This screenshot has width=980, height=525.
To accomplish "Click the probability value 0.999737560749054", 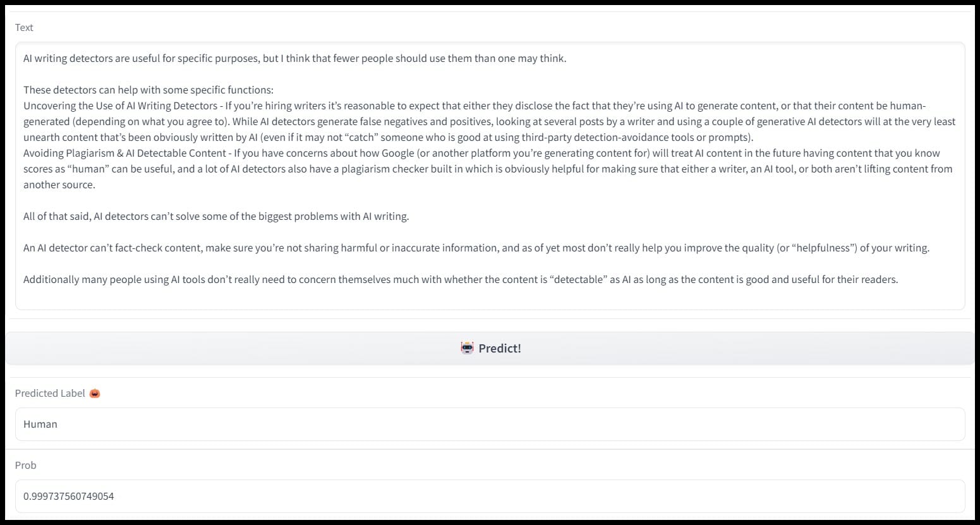I will click(69, 496).
